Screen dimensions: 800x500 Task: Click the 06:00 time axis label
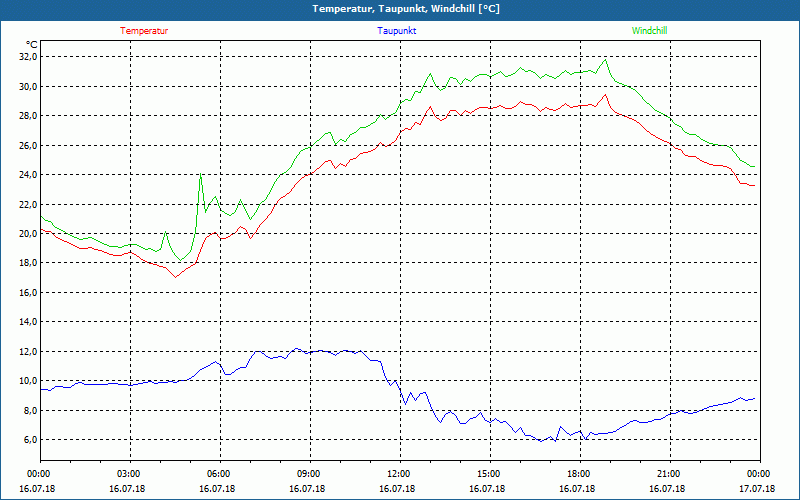coord(220,474)
